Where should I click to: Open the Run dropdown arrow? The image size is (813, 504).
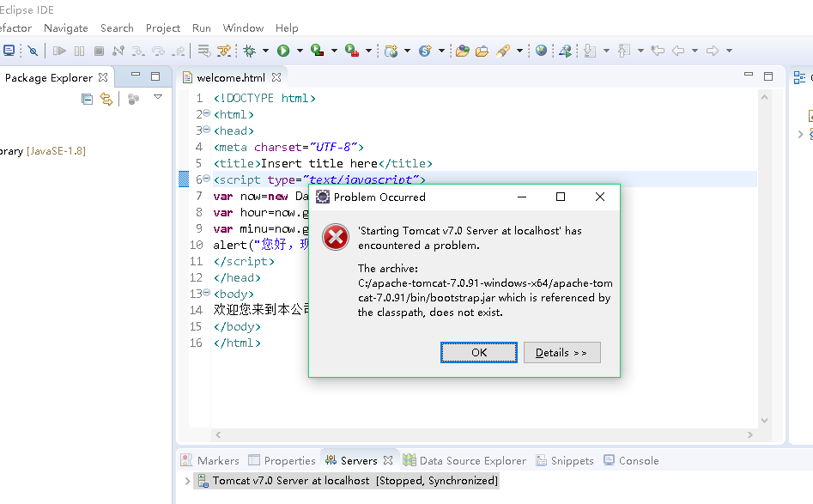(x=300, y=51)
